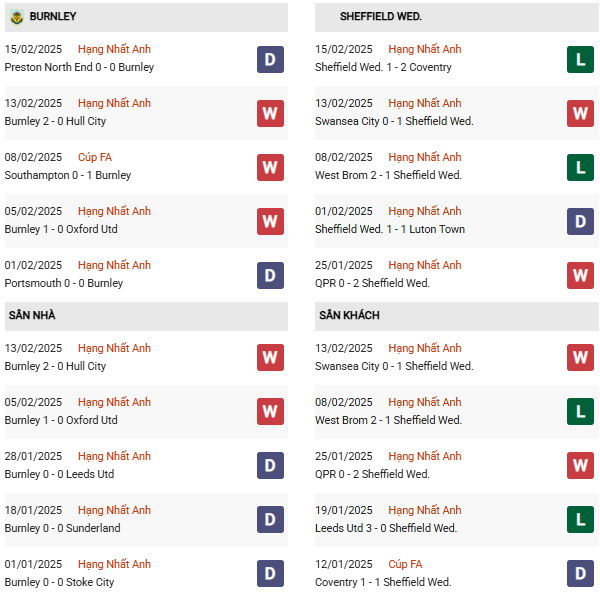Open Hạng Nhất Anh link for Preston match
This screenshot has width=600, height=593.
pos(114,49)
